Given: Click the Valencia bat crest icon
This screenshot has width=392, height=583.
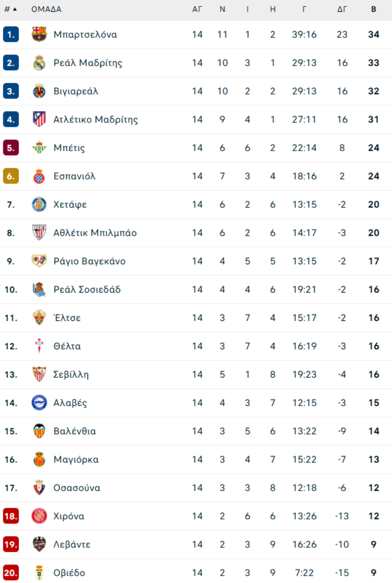Looking at the screenshot, I should (x=39, y=431).
